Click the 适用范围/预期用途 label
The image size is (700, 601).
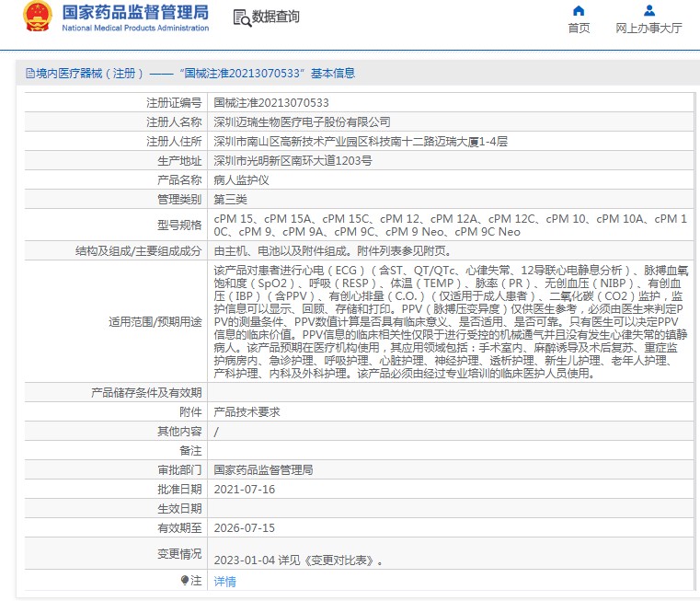click(x=155, y=322)
